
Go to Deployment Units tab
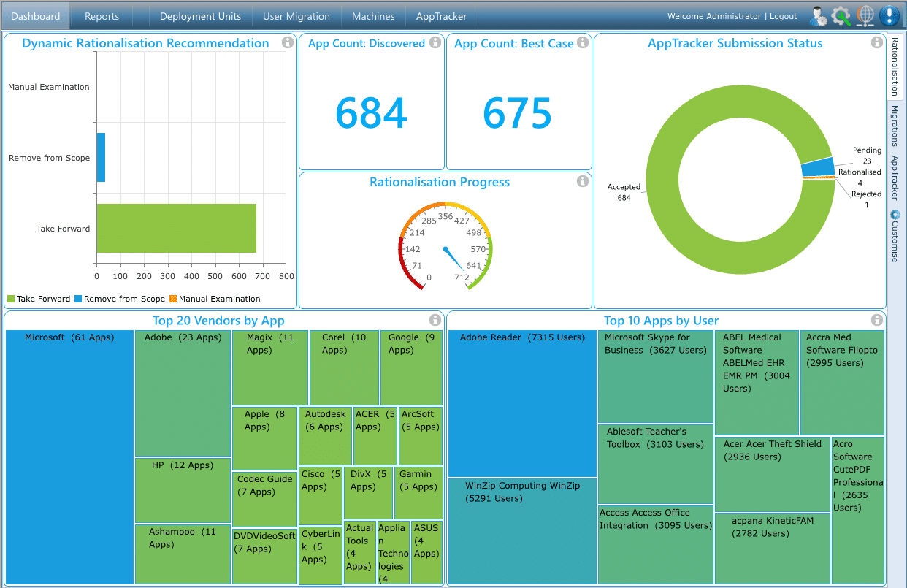pos(200,16)
